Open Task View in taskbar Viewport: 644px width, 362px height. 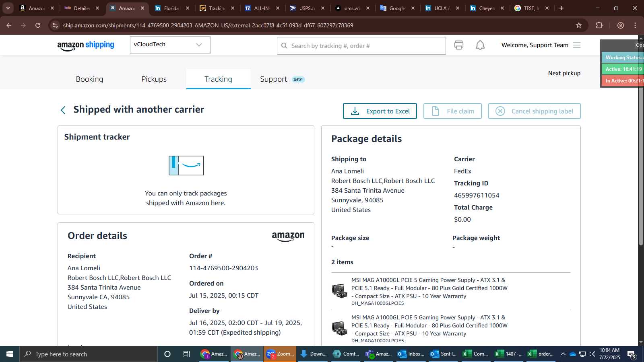(186, 354)
